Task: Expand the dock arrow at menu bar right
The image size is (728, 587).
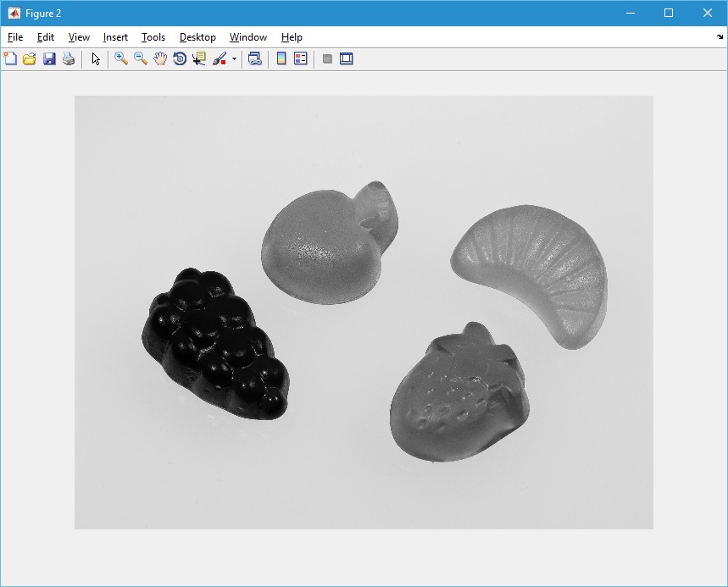Action: pos(720,37)
